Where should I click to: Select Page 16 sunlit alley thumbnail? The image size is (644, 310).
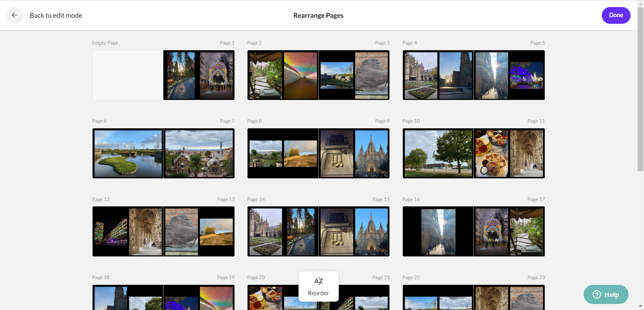[x=438, y=232]
